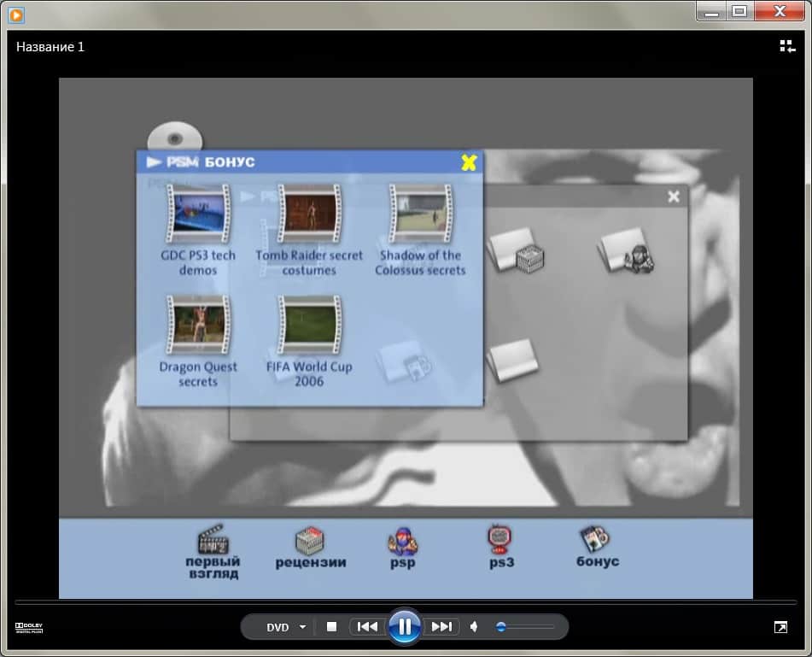Image resolution: width=812 pixels, height=657 pixels.
Task: Click the Windows Media Player title icon
Action: (x=16, y=15)
